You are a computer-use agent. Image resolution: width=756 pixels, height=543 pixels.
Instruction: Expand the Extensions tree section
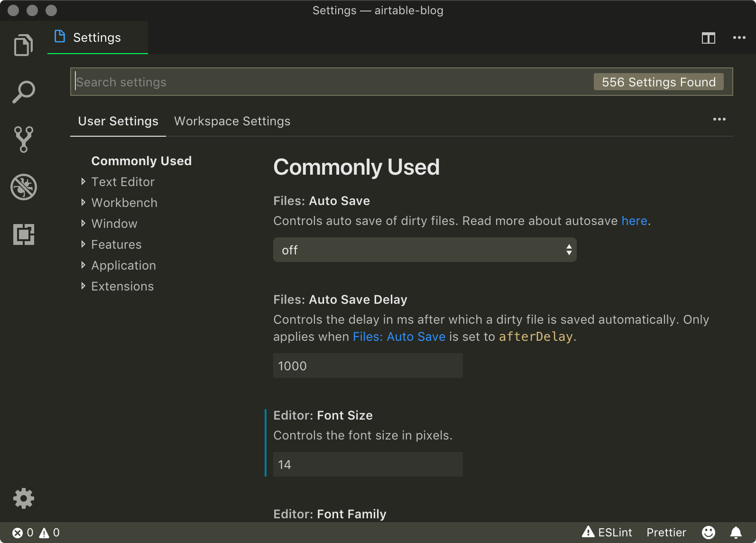click(x=122, y=286)
